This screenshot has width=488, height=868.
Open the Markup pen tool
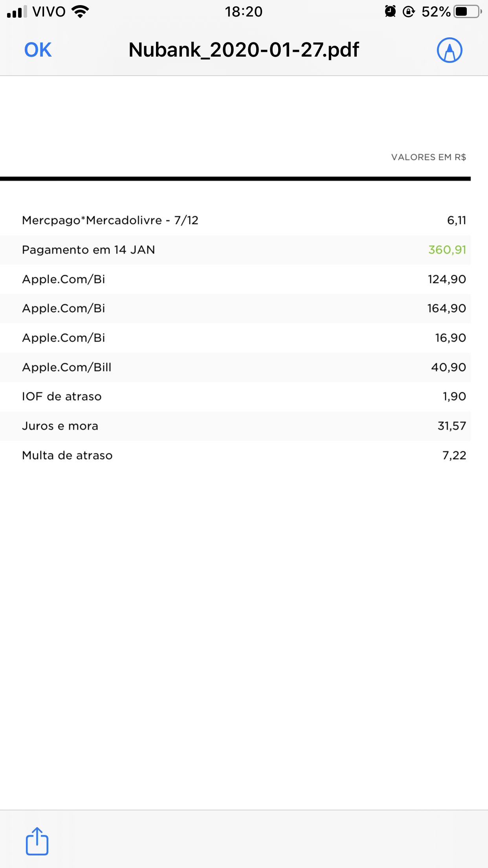[449, 50]
